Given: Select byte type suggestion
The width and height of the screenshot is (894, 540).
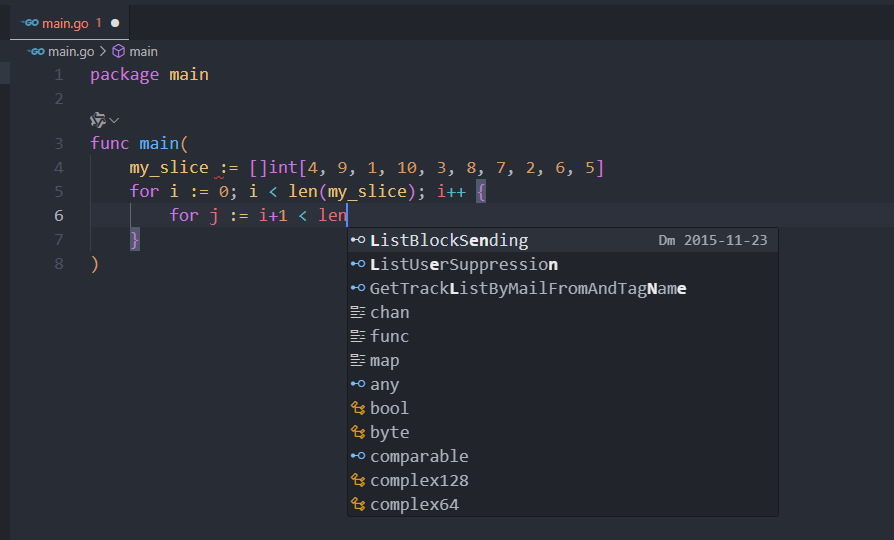Looking at the screenshot, I should 563,432.
